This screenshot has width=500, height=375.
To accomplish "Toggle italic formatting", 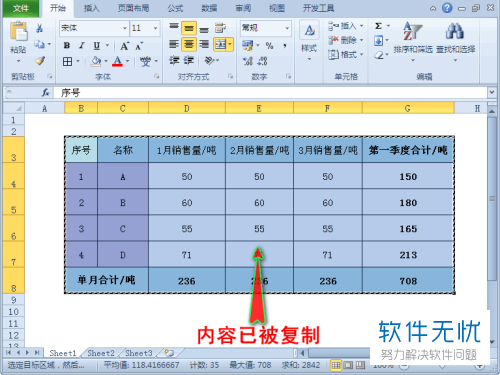I will tap(81, 45).
